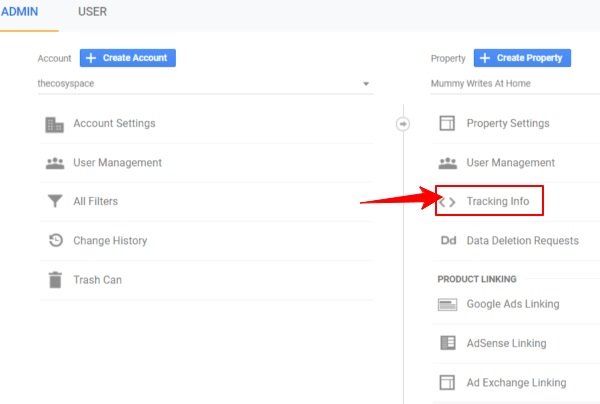Switch to the USER tab
This screenshot has height=404, width=600.
pyautogui.click(x=92, y=12)
